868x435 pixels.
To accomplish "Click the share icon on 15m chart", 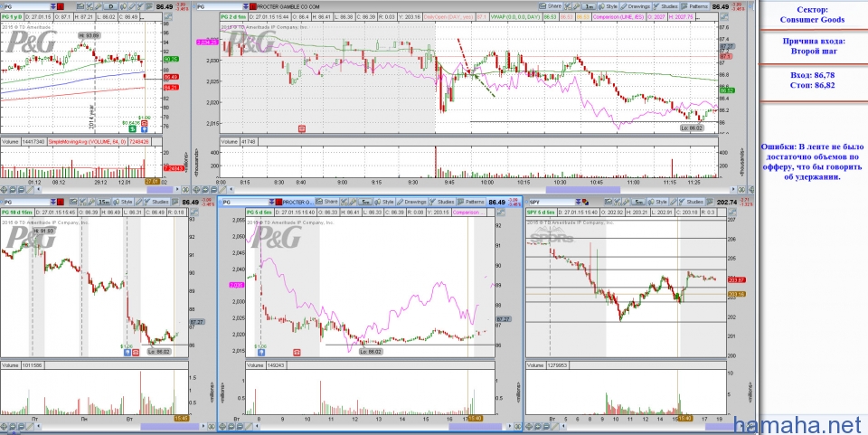I will click(73, 202).
